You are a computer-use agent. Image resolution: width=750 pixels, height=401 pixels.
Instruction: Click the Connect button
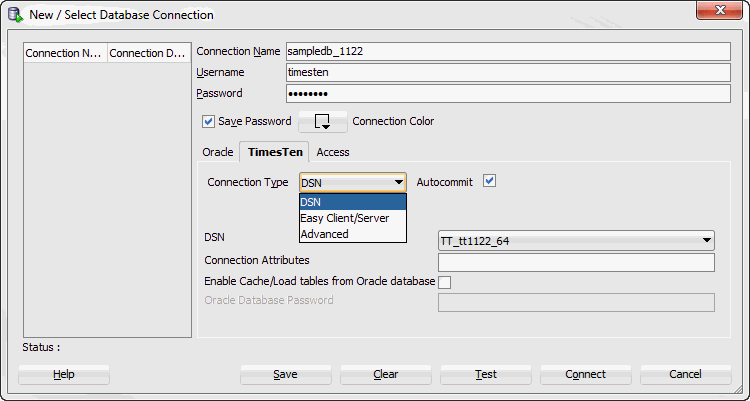click(x=585, y=374)
